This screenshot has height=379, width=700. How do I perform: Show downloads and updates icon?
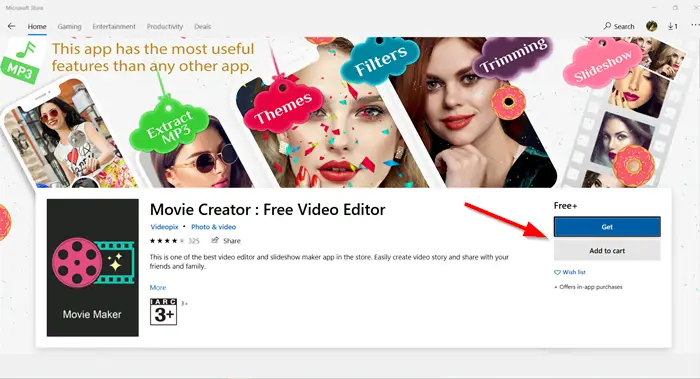pyautogui.click(x=673, y=26)
